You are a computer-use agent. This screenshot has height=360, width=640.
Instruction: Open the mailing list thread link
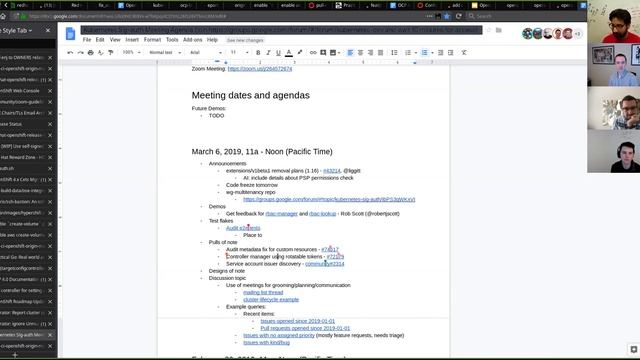click(263, 293)
